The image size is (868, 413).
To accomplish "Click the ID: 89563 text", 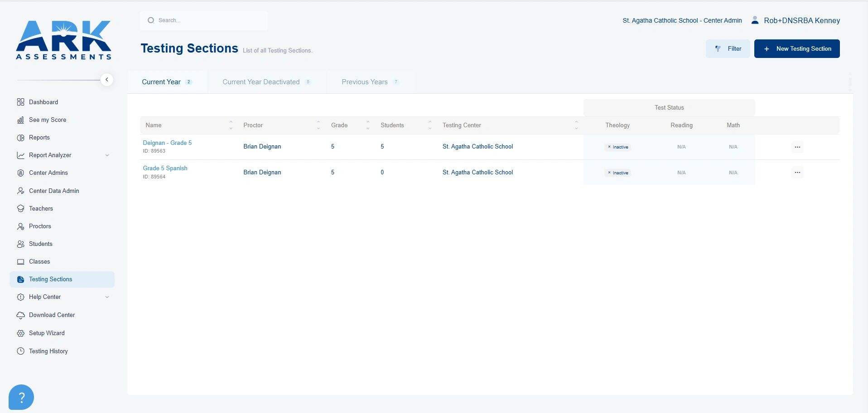I will pyautogui.click(x=154, y=151).
